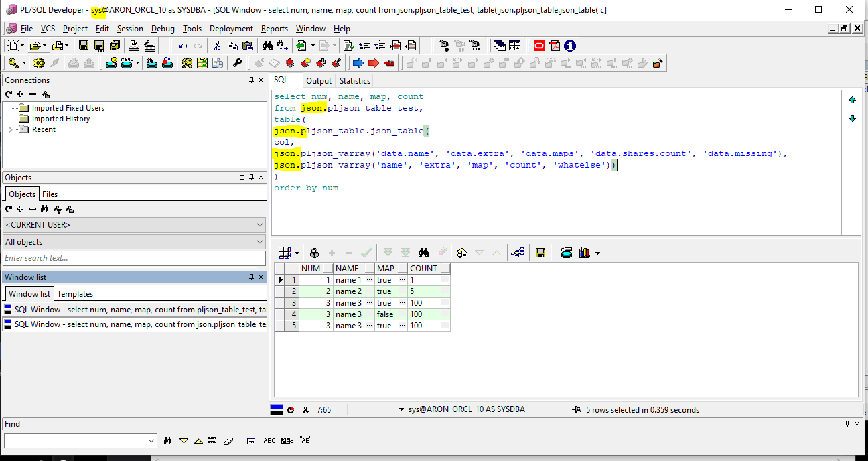
Task: Open the <CURRENT USER> dropdown
Action: pos(259,224)
